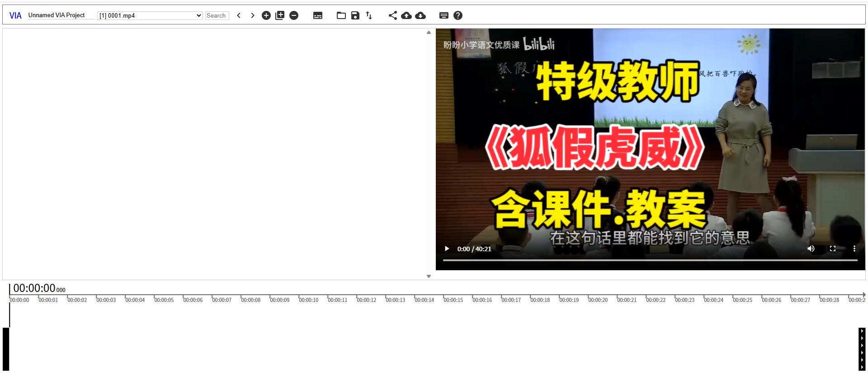Click the 00:00:20 timeline mark

[598, 300]
